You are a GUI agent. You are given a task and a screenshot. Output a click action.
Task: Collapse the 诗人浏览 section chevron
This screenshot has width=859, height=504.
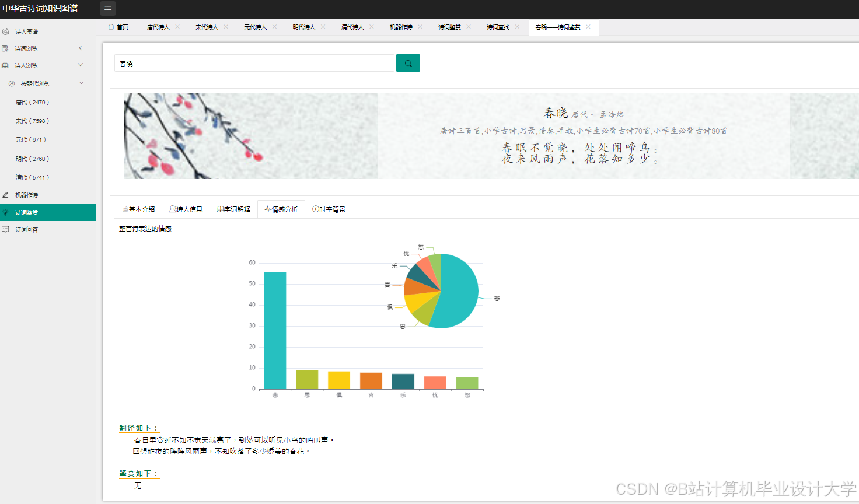point(81,65)
